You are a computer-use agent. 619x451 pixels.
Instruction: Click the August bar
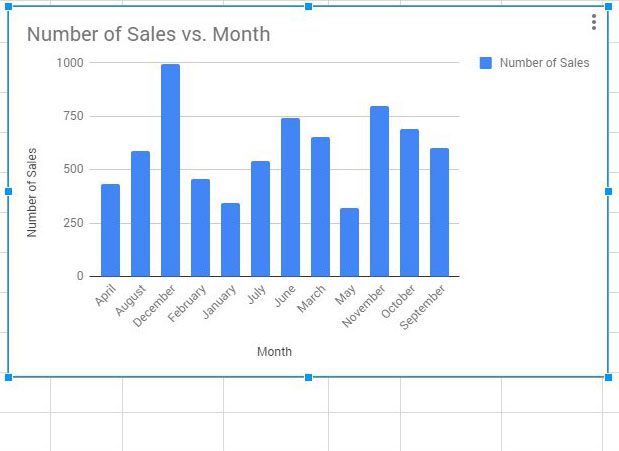(140, 214)
